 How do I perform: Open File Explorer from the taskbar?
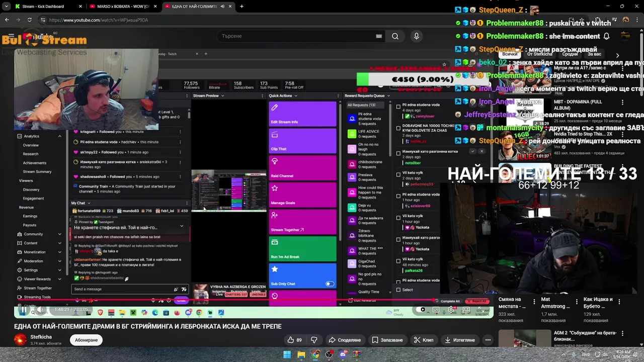click(x=301, y=354)
